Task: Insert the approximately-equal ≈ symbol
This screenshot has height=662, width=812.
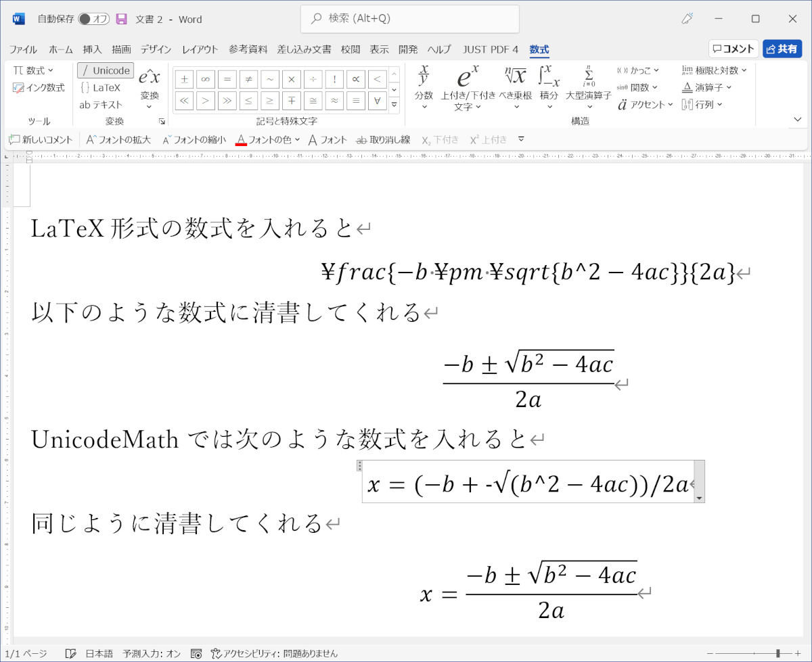Action: point(334,101)
